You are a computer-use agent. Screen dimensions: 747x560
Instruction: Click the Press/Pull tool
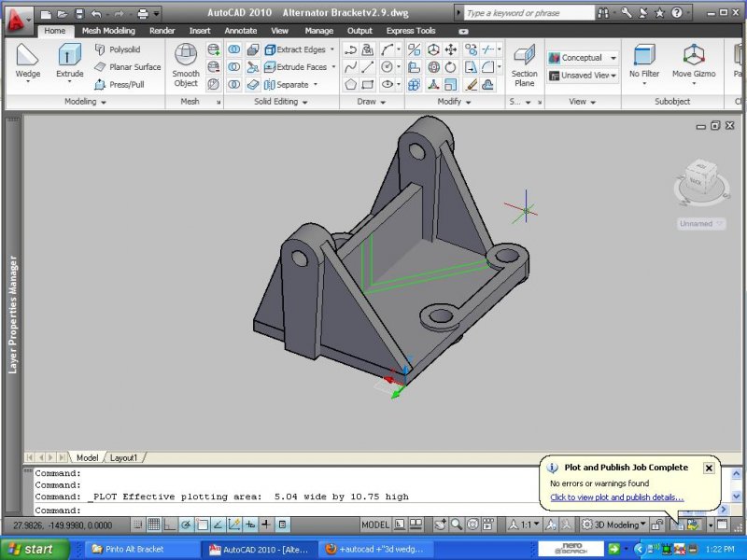[126, 84]
